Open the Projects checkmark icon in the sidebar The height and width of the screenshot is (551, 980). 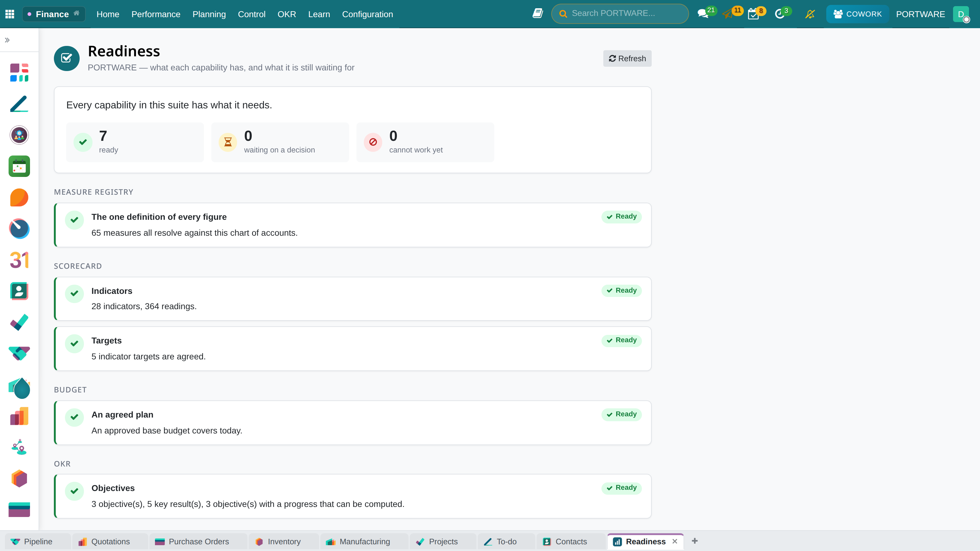click(19, 322)
